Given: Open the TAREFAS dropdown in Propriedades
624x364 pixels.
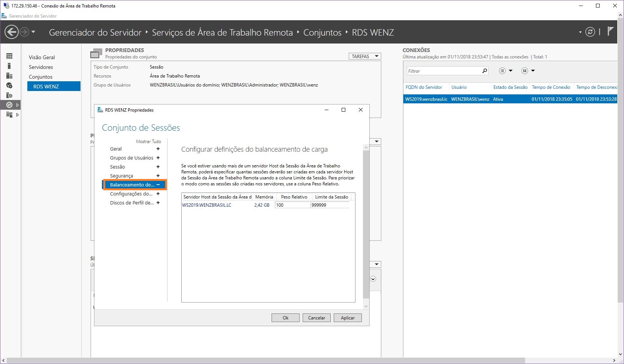Looking at the screenshot, I should point(365,56).
